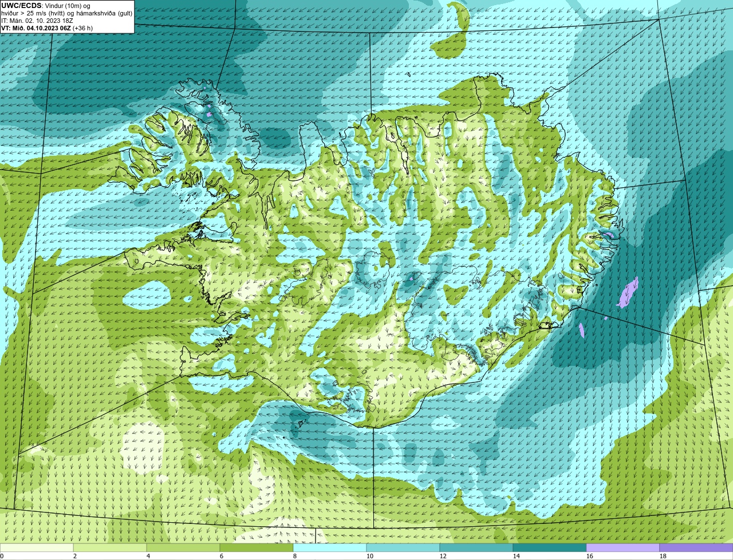The width and height of the screenshot is (733, 560).
Task: Click the legend value "0"
Action: 2,556
